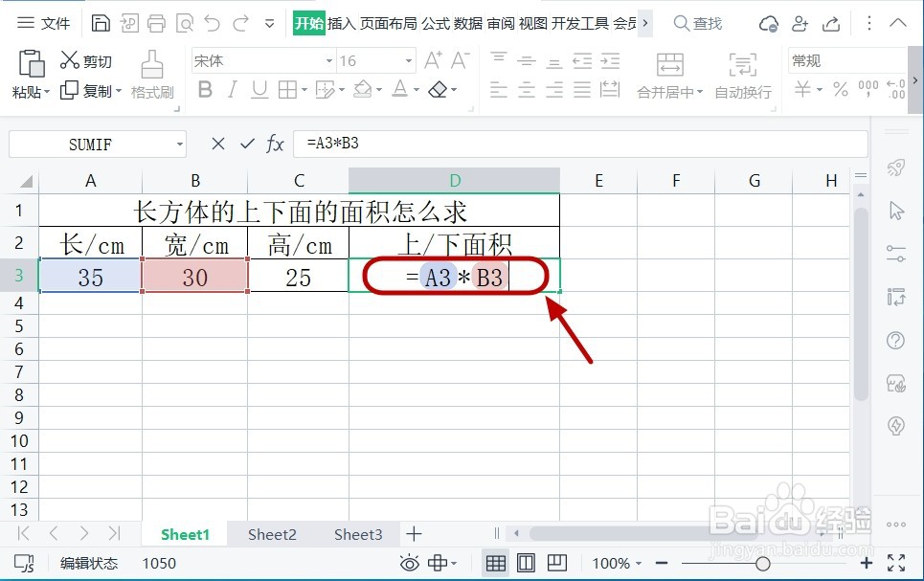Image resolution: width=924 pixels, height=581 pixels.
Task: Open the help question mark icon in right sidebar
Action: point(894,340)
